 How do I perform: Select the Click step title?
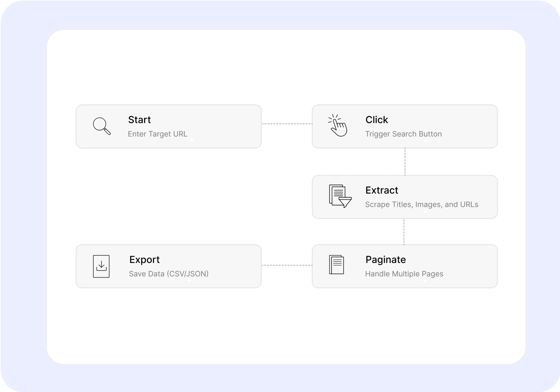point(377,120)
